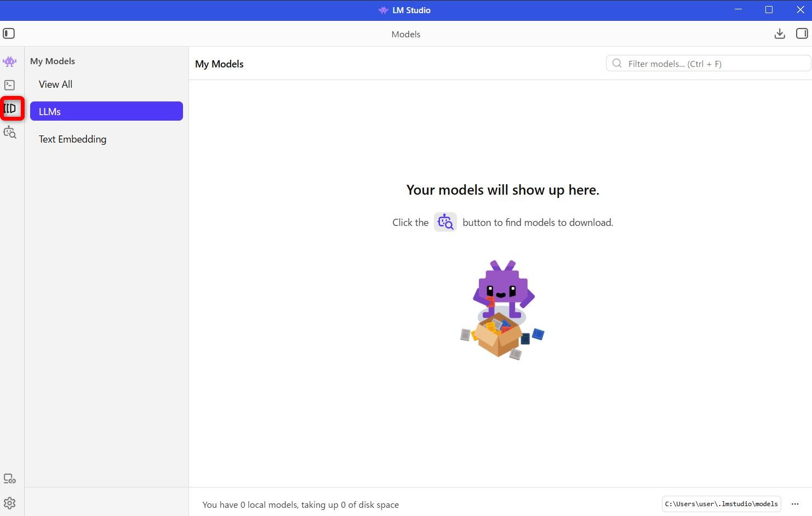Open the Downloads panel icon

tap(780, 34)
